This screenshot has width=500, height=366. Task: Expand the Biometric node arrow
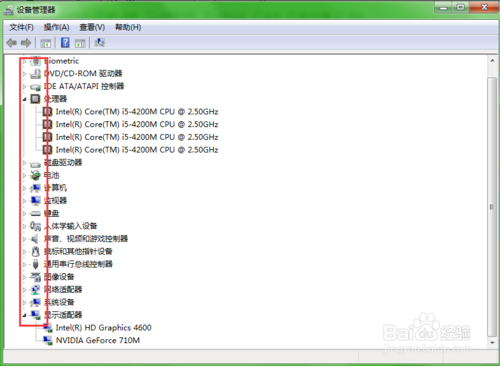[24, 61]
